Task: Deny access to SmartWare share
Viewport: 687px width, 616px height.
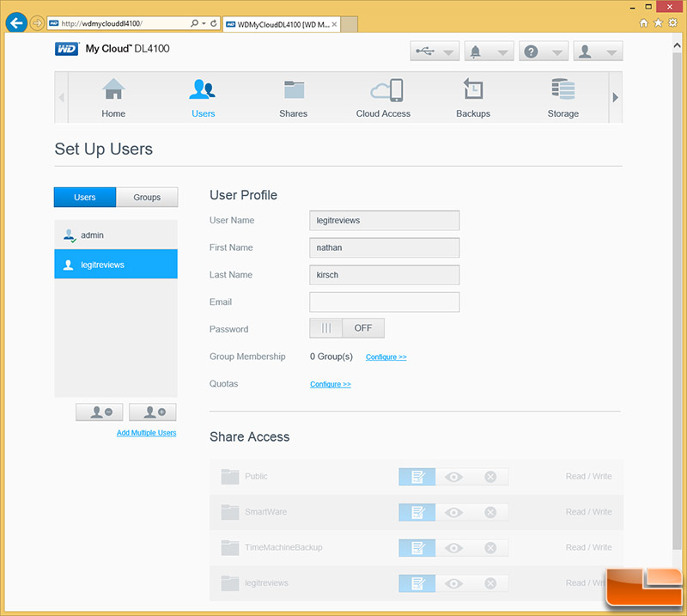Action: [490, 512]
